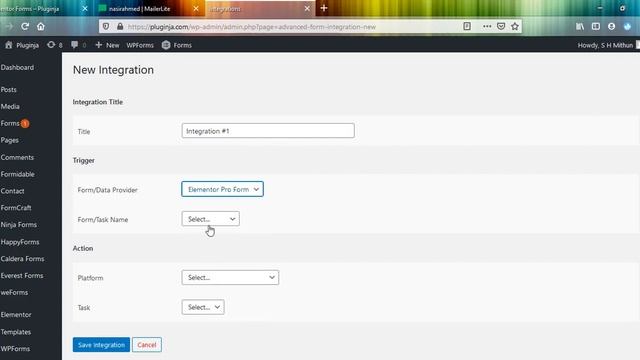Open the Platform dropdown
This screenshot has height=360, width=640.
tap(230, 278)
